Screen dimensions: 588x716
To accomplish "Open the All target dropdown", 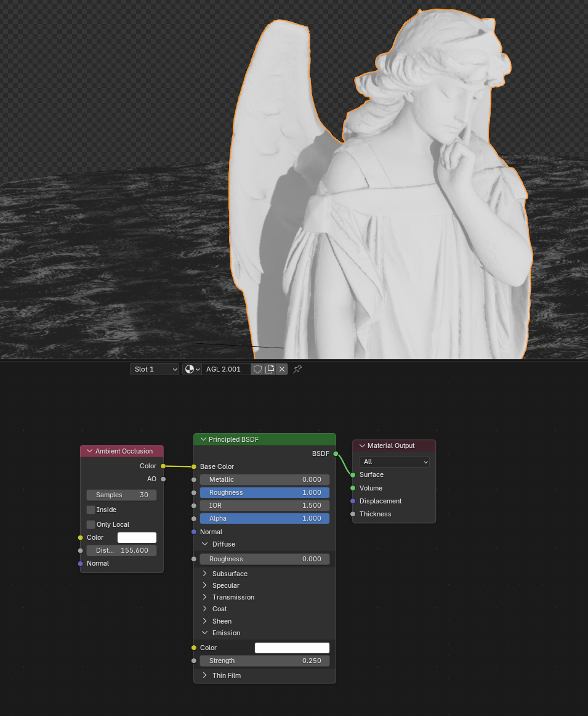I will coord(394,462).
